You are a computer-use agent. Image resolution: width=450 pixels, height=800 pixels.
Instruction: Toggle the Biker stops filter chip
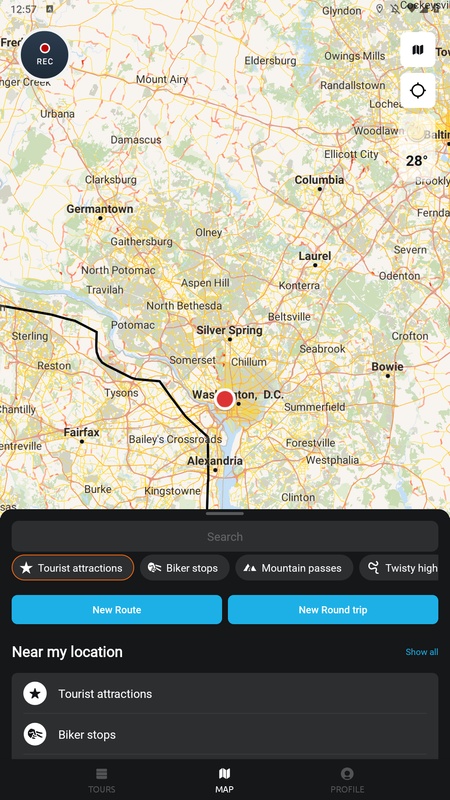coord(185,568)
